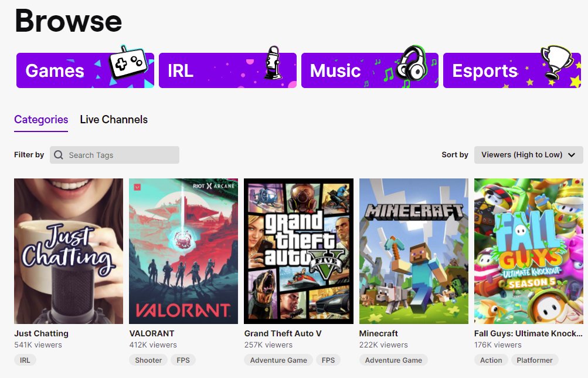This screenshot has height=378, width=588.
Task: Open the Fall Guys cover image
Action: pyautogui.click(x=529, y=251)
